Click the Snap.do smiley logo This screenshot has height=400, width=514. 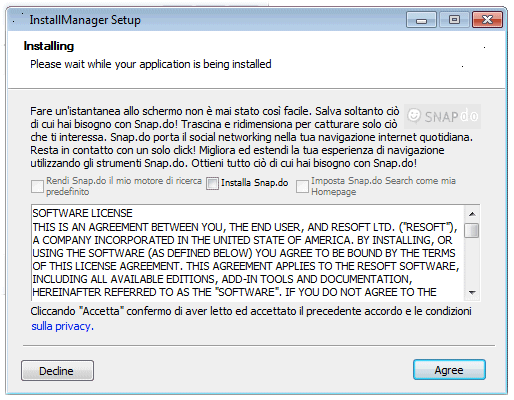442,116
